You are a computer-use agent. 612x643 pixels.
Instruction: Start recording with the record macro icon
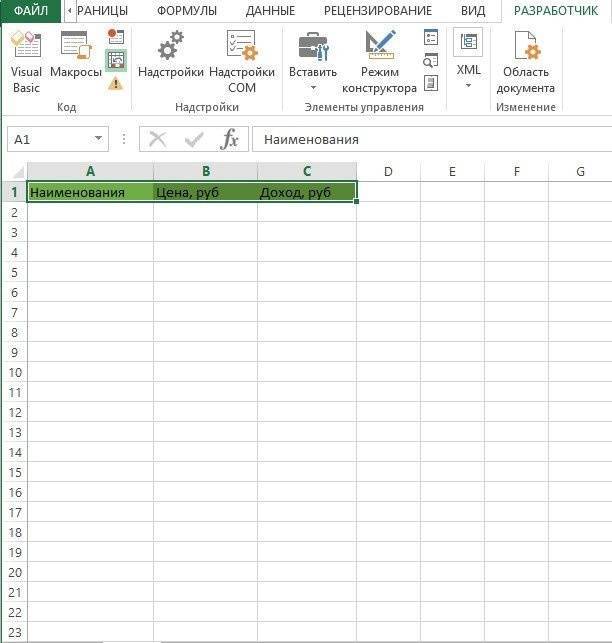coord(115,37)
